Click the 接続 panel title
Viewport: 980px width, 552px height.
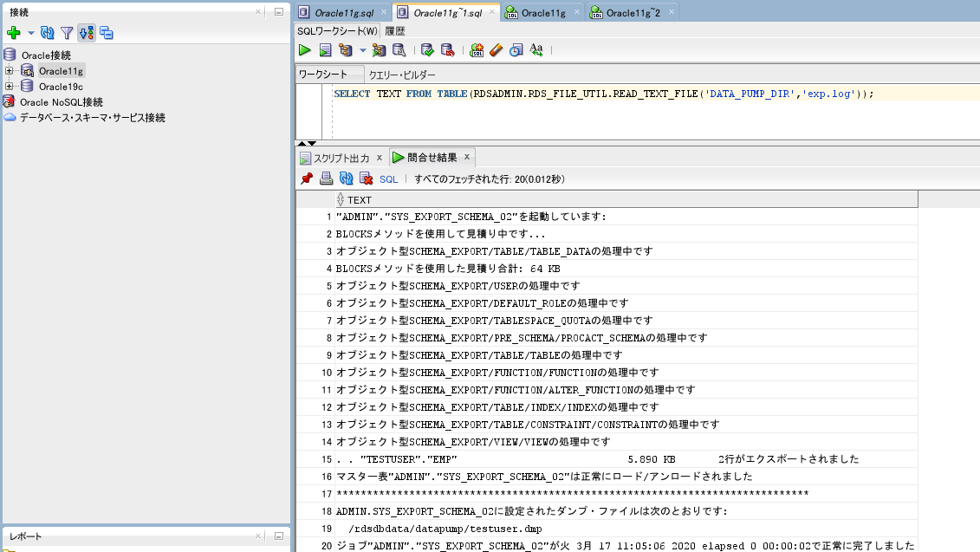pyautogui.click(x=19, y=12)
